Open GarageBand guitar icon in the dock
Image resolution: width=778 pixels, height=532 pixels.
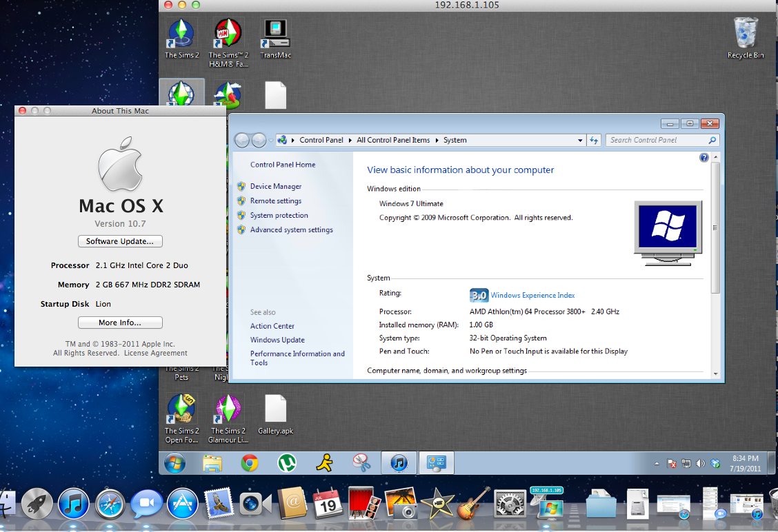pos(472,503)
